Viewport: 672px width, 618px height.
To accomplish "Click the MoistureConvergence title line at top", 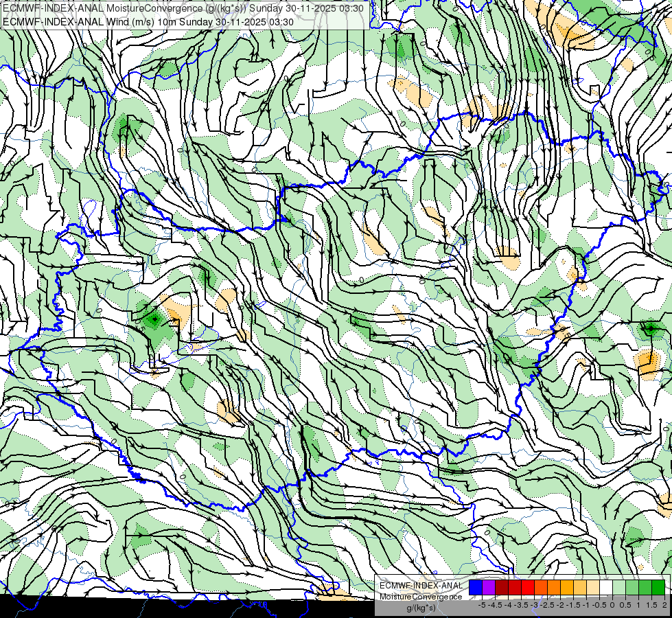I will 183,8.
